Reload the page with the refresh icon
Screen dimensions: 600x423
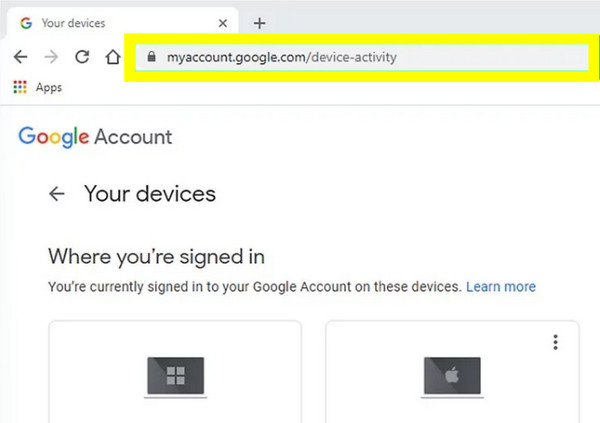point(82,57)
